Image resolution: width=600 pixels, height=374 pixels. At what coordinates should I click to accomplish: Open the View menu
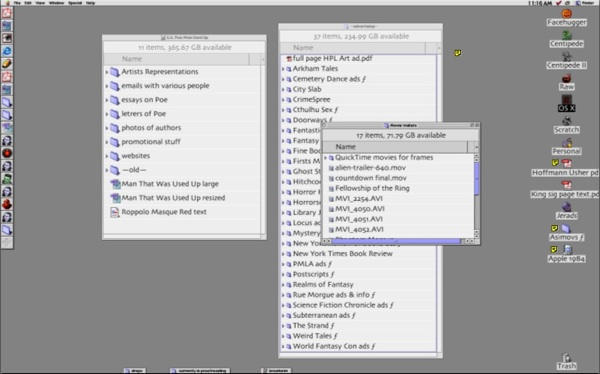click(40, 3)
